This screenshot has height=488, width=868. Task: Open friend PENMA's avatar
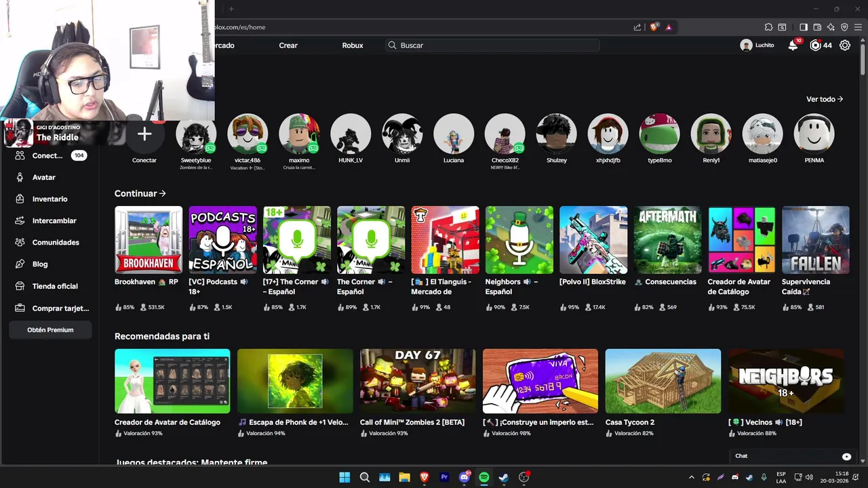point(814,134)
